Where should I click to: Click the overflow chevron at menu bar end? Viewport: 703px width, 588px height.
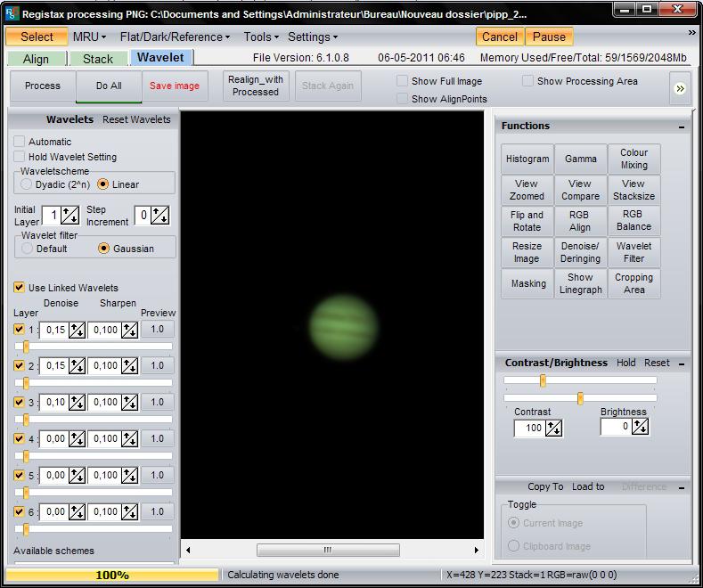tap(691, 33)
